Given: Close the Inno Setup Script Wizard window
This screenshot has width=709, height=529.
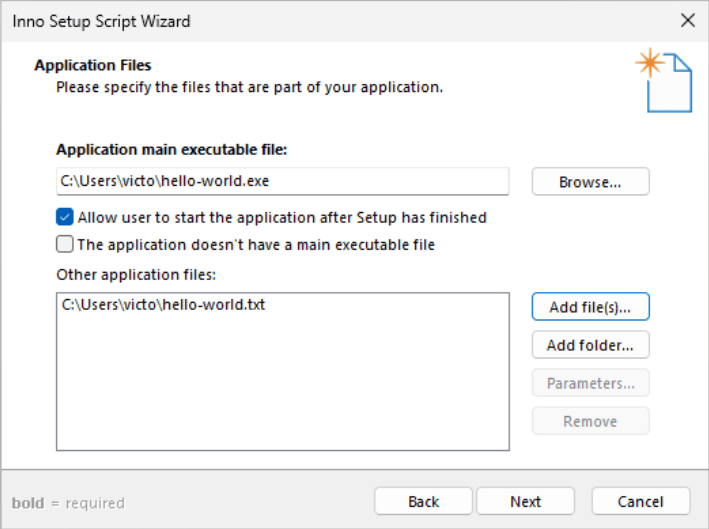Looking at the screenshot, I should tap(688, 20).
